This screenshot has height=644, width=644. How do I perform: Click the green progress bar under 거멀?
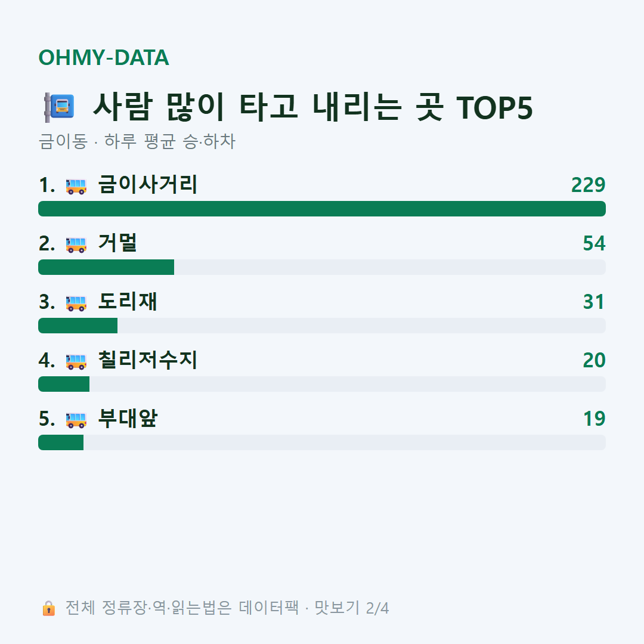pos(106,267)
